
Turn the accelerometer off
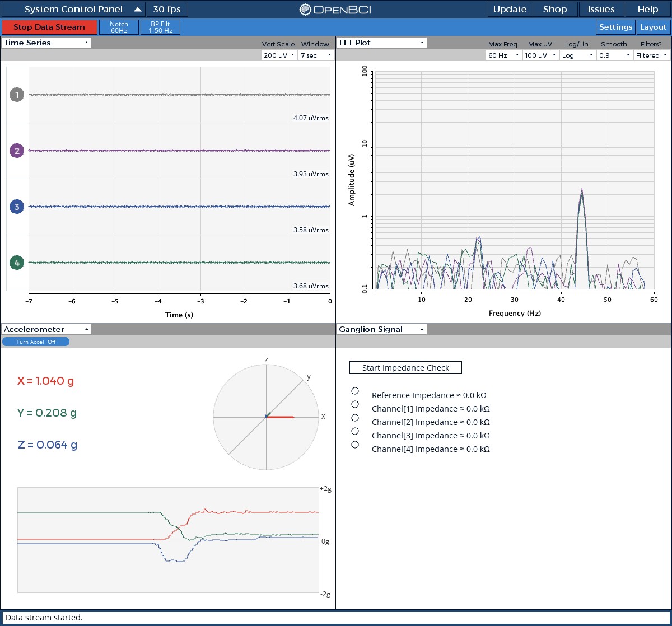(36, 342)
